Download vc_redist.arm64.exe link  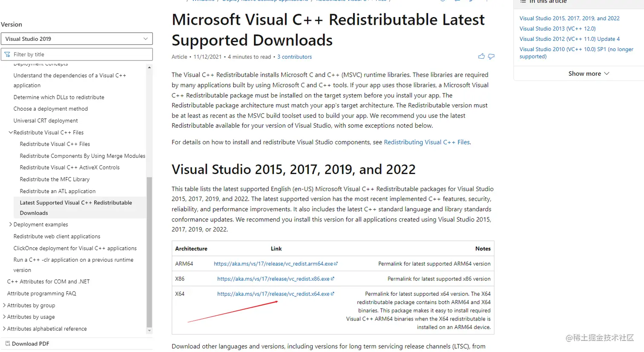(x=276, y=263)
